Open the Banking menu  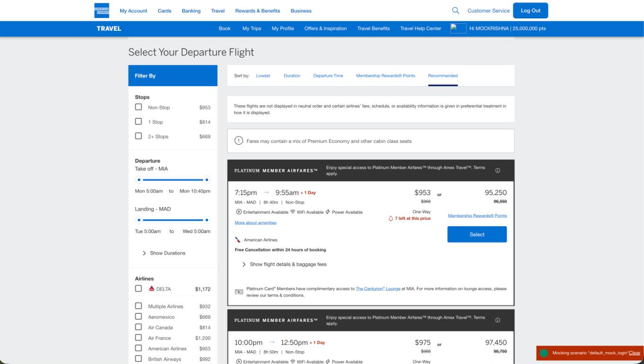pyautogui.click(x=191, y=11)
